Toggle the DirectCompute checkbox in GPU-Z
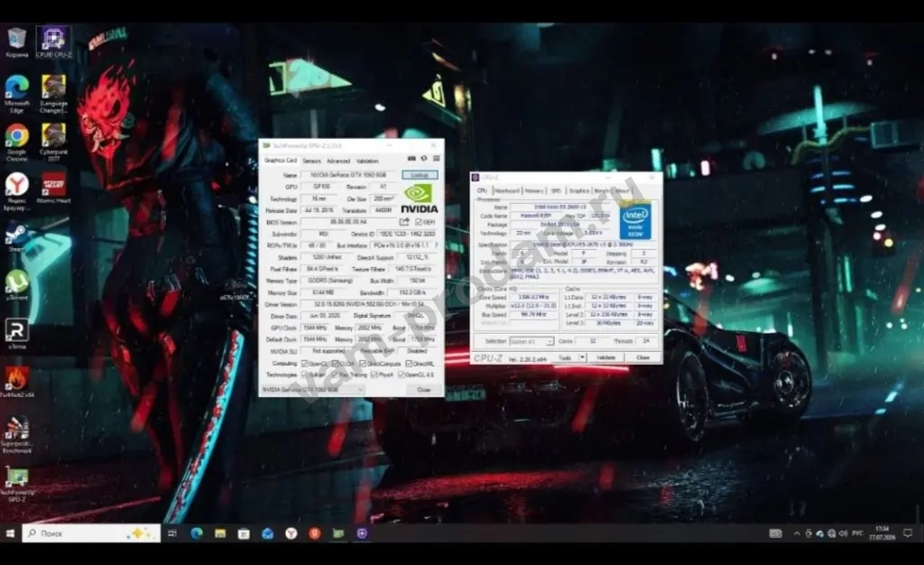The width and height of the screenshot is (924, 565). (x=363, y=364)
